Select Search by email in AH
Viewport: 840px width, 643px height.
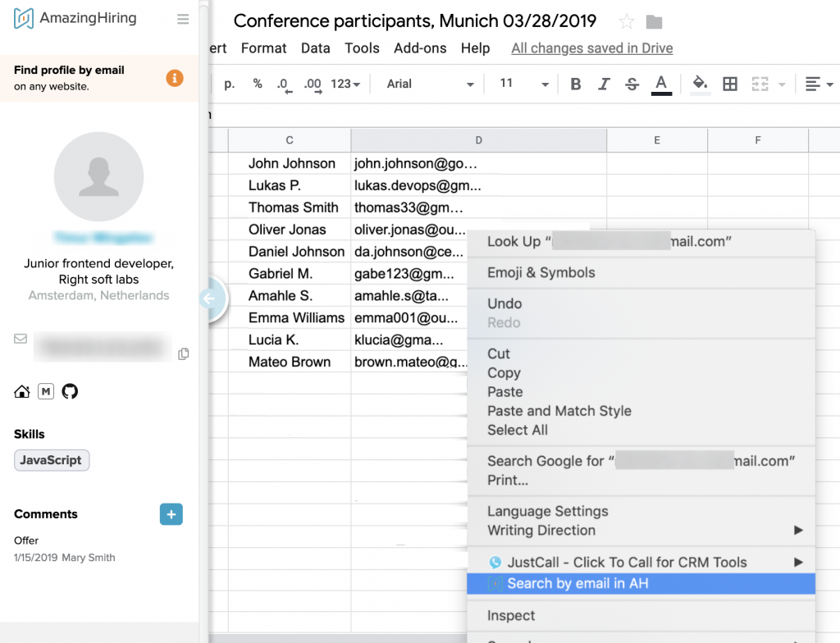point(641,583)
